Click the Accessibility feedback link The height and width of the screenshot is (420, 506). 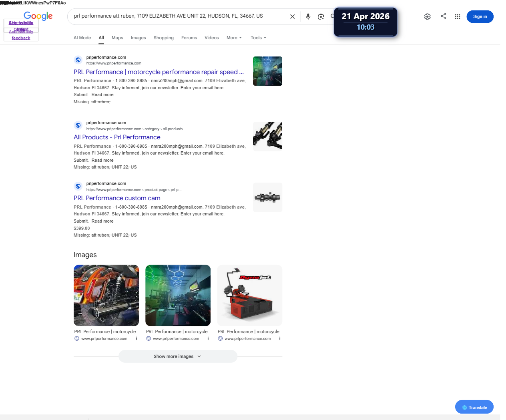(x=21, y=35)
